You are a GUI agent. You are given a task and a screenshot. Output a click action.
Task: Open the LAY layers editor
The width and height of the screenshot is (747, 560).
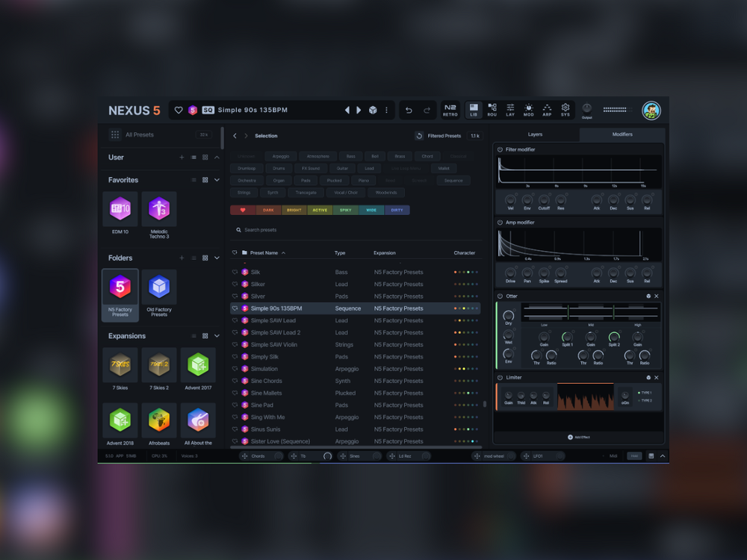click(510, 110)
